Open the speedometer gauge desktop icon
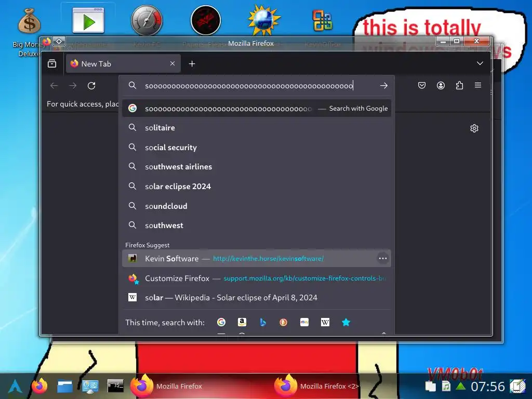532x399 pixels. tap(147, 20)
